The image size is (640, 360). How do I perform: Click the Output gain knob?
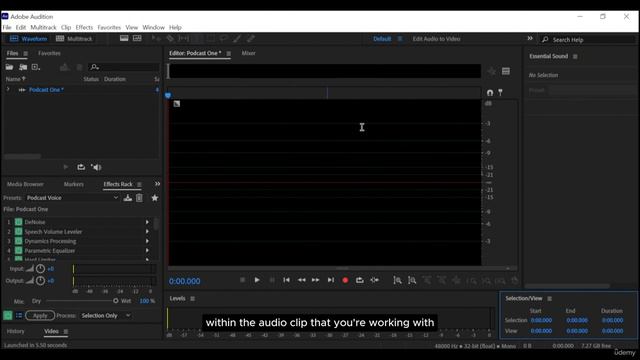coord(40,280)
